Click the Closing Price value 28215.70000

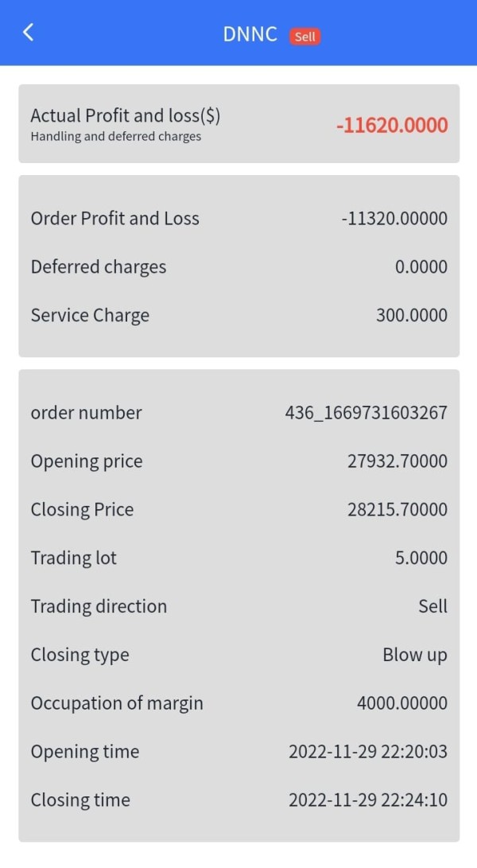click(397, 510)
